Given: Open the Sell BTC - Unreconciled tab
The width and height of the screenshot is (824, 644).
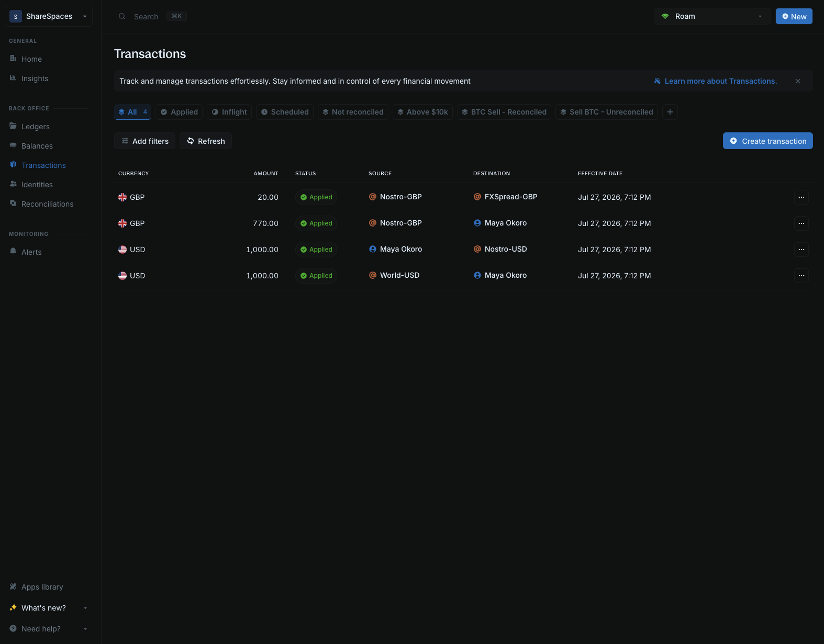Looking at the screenshot, I should coord(607,112).
